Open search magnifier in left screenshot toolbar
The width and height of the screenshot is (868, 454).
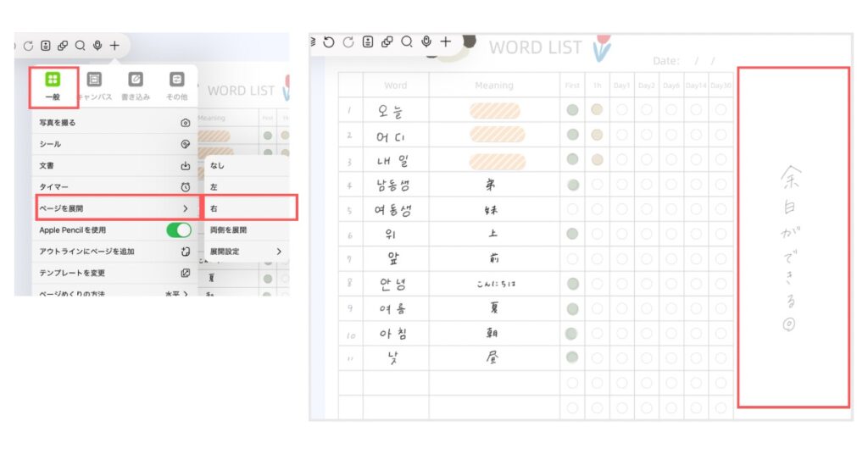point(81,46)
